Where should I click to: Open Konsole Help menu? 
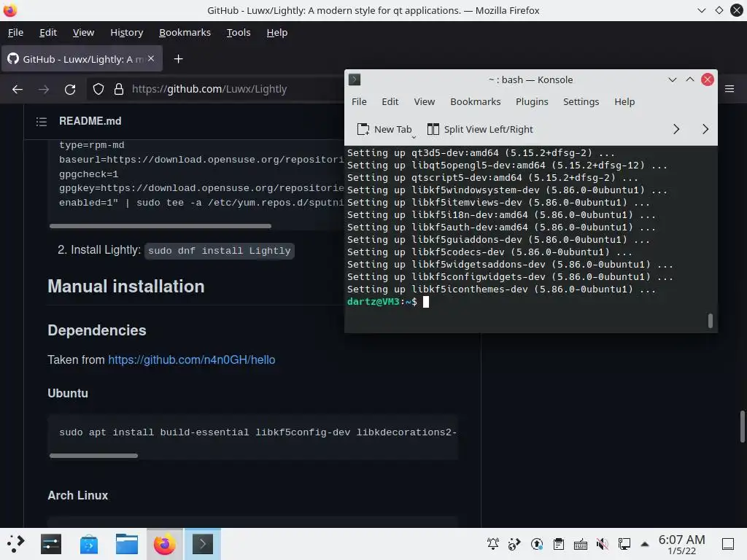click(624, 101)
